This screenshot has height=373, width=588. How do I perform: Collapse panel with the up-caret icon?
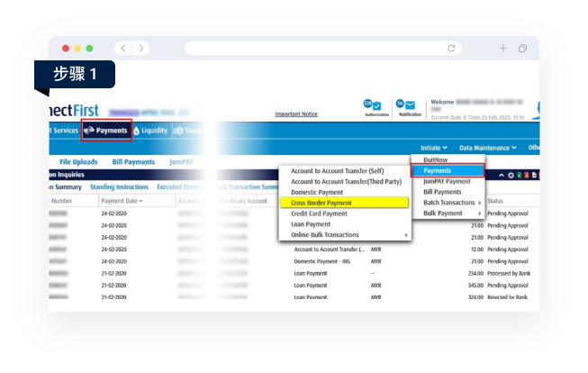(502, 176)
